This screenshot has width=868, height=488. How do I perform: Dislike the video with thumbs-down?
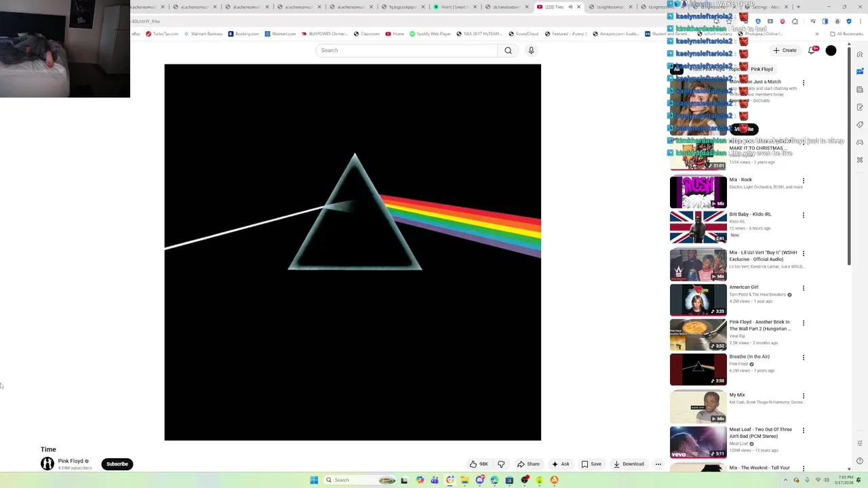coord(501,464)
